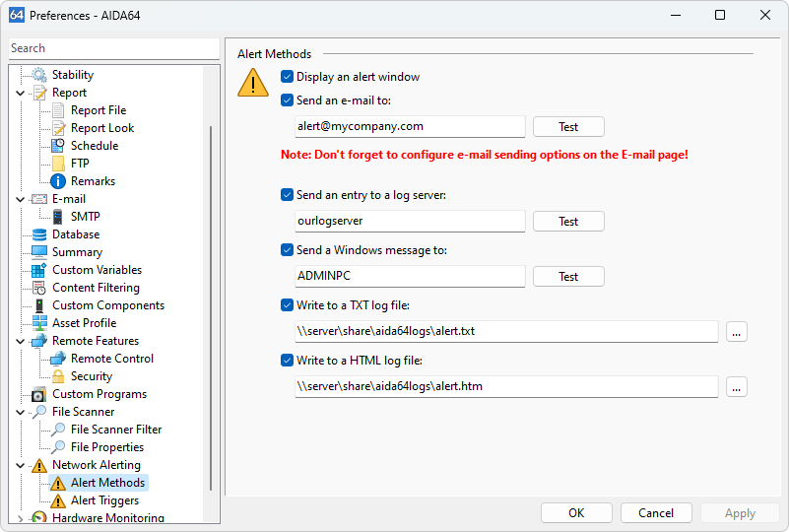Click the Remote Features globe icon
The width and height of the screenshot is (789, 532).
[x=39, y=341]
